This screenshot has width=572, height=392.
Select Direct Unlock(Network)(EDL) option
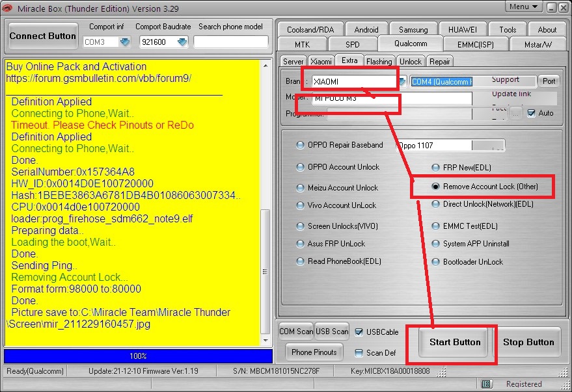[x=435, y=204]
